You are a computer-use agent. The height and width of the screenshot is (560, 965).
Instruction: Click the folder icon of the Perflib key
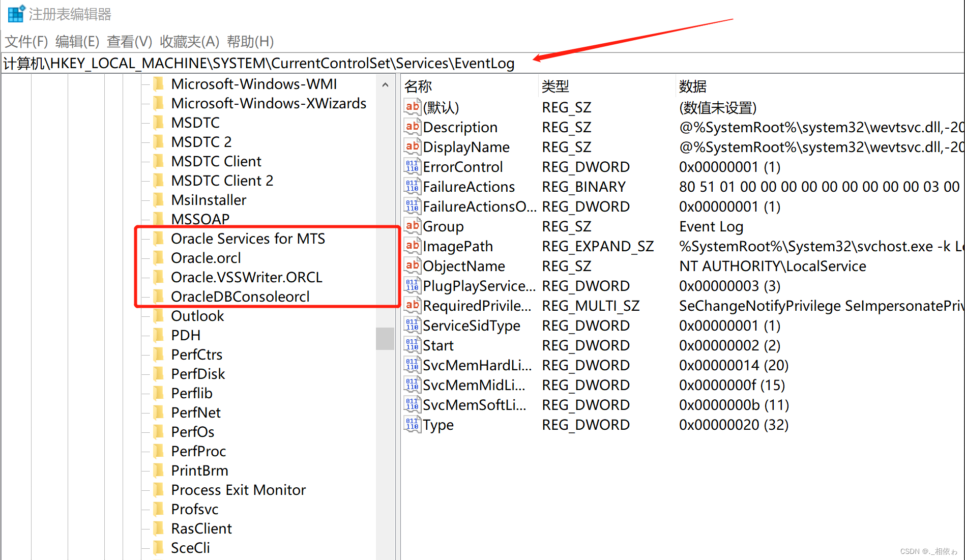click(159, 393)
